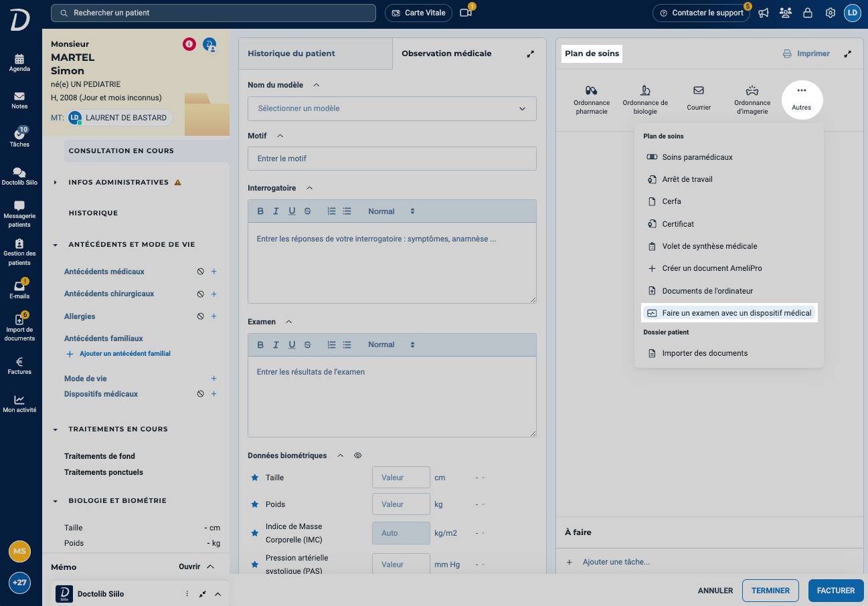The image size is (868, 606).
Task: Collapse the Examen section
Action: tap(289, 322)
